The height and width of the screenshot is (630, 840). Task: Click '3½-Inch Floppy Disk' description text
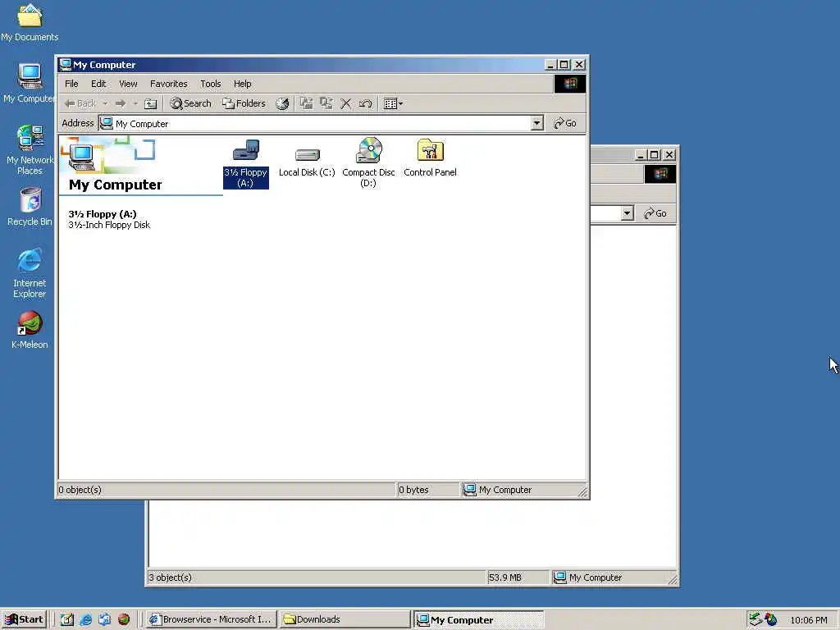click(x=109, y=225)
